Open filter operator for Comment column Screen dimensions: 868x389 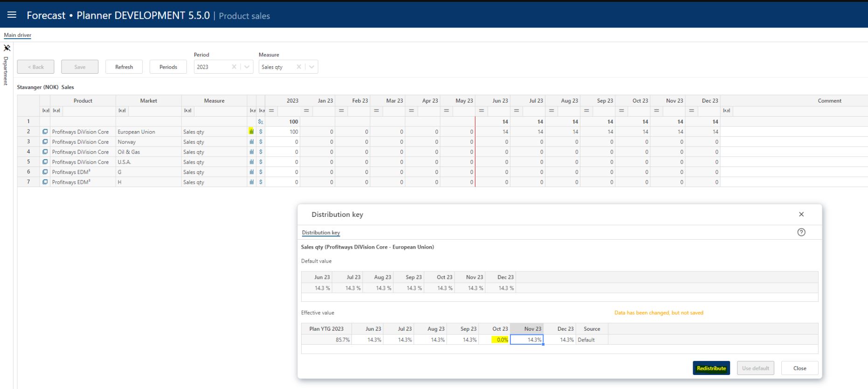(726, 111)
